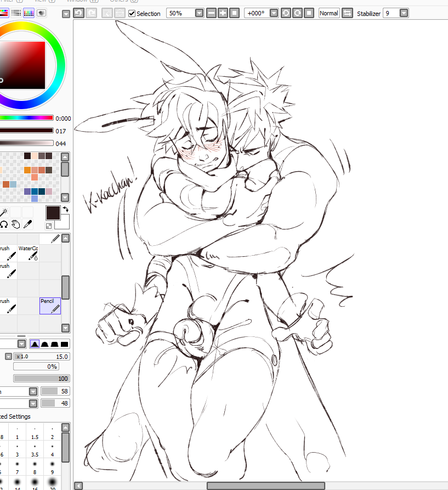The image size is (448, 490).
Task: Select the second rounded edge shape
Action: click(44, 344)
